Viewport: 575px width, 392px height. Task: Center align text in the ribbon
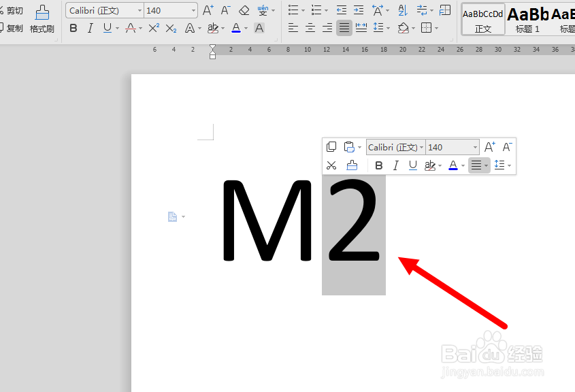(x=310, y=28)
